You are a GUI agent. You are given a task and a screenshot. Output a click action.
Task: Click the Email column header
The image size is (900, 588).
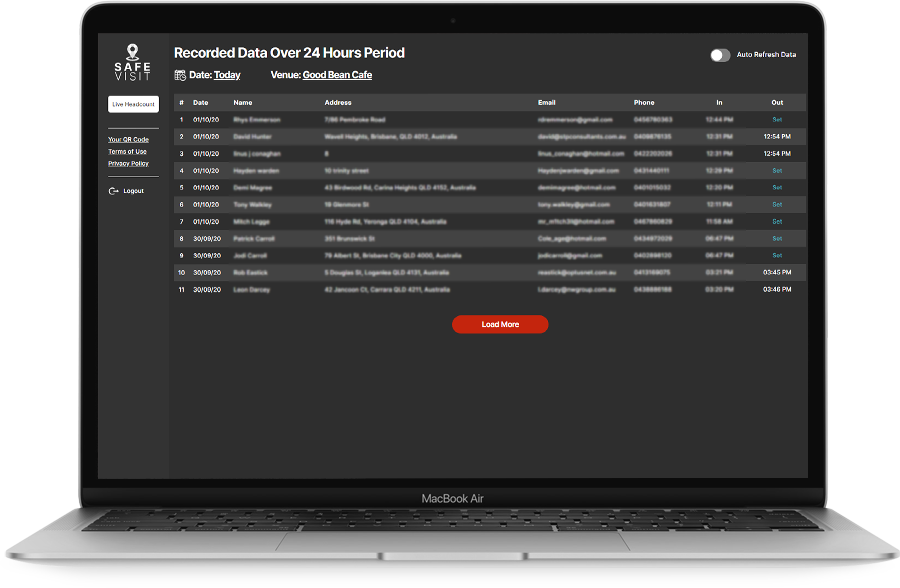click(x=546, y=102)
